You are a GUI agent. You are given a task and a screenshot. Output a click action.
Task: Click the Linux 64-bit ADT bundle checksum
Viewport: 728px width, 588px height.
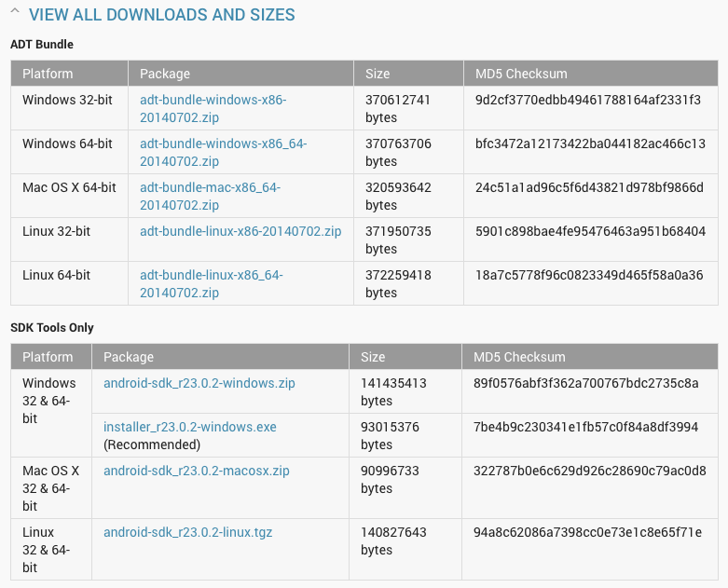click(x=589, y=275)
